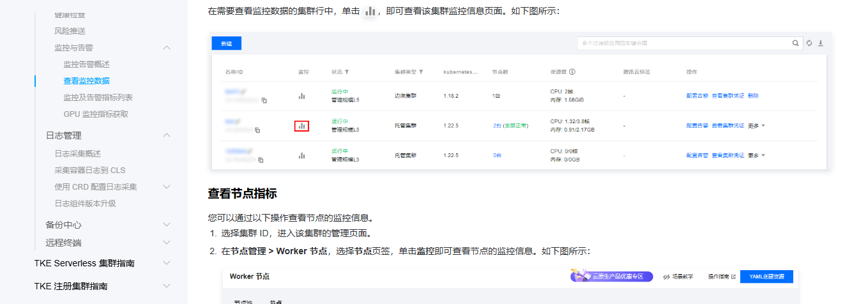
Task: Open 监控告警概述 in the sidebar
Action: tap(86, 65)
